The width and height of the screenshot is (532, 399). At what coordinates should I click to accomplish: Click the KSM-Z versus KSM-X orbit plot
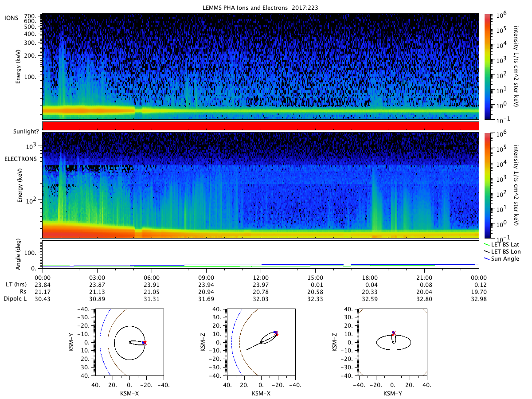(x=261, y=342)
